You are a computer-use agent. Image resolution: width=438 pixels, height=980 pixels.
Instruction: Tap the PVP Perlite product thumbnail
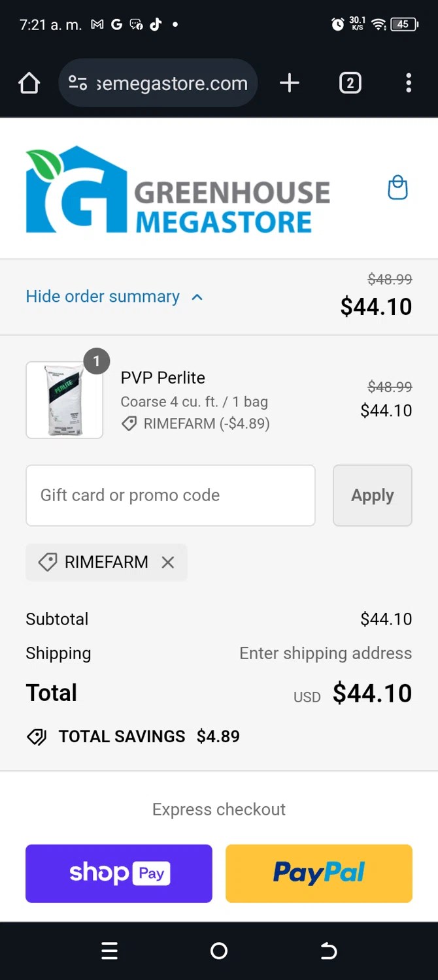[64, 400]
